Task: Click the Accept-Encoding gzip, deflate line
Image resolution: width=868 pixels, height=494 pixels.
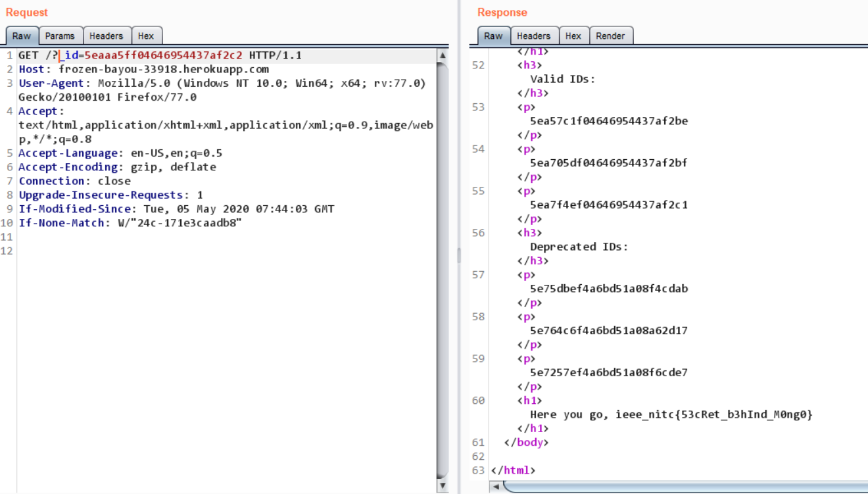Action: 117,167
